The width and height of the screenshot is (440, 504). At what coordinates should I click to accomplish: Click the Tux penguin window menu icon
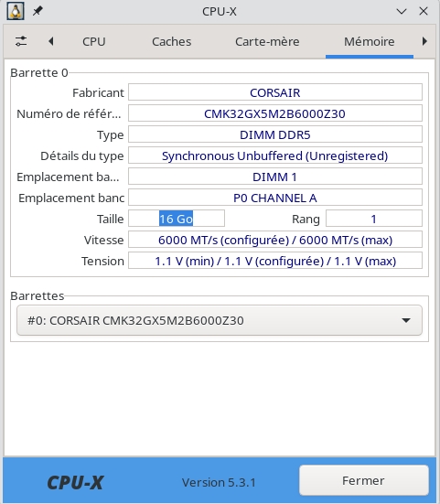[16, 11]
